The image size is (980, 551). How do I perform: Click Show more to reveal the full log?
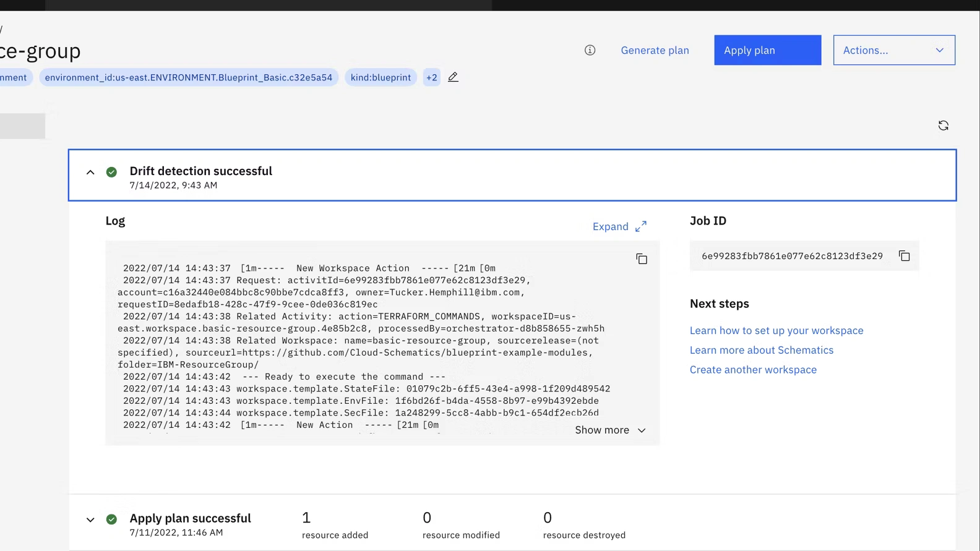point(610,430)
